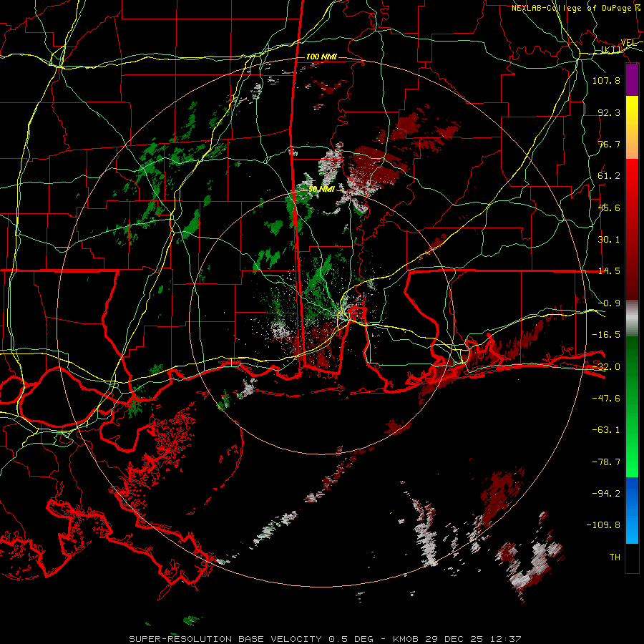Screen dimensions: 644x644
Task: Click the purple segment of the velocity color bar
Action: click(x=632, y=80)
